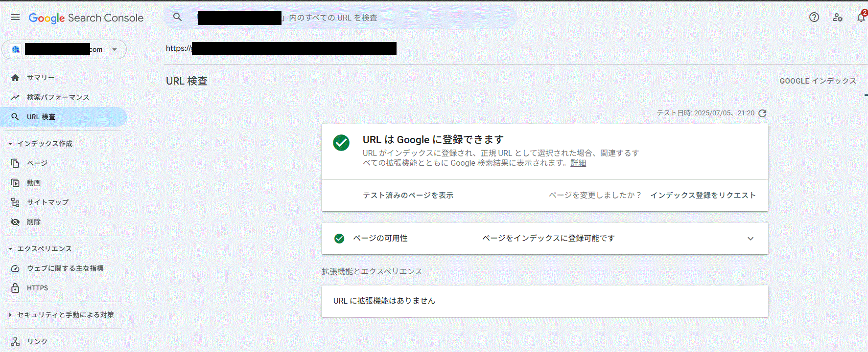Click the sitemap icon beside サイトマップ
Viewport: 868px width, 352px height.
[15, 202]
